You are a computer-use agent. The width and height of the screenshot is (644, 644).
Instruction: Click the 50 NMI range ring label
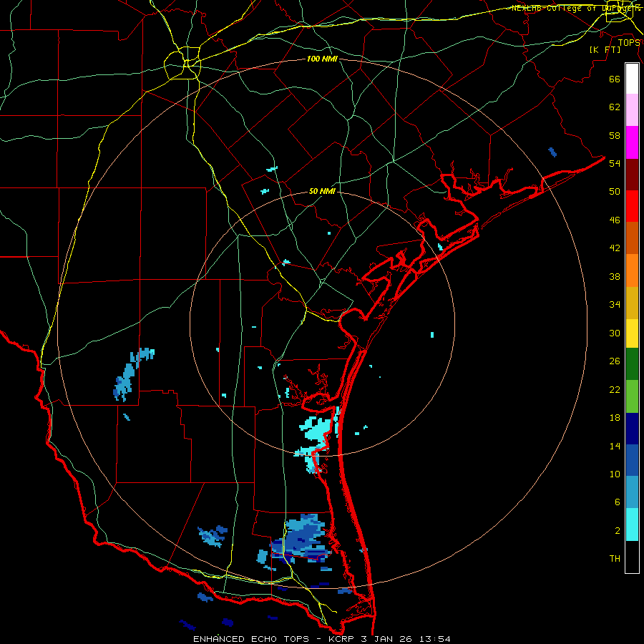322,191
